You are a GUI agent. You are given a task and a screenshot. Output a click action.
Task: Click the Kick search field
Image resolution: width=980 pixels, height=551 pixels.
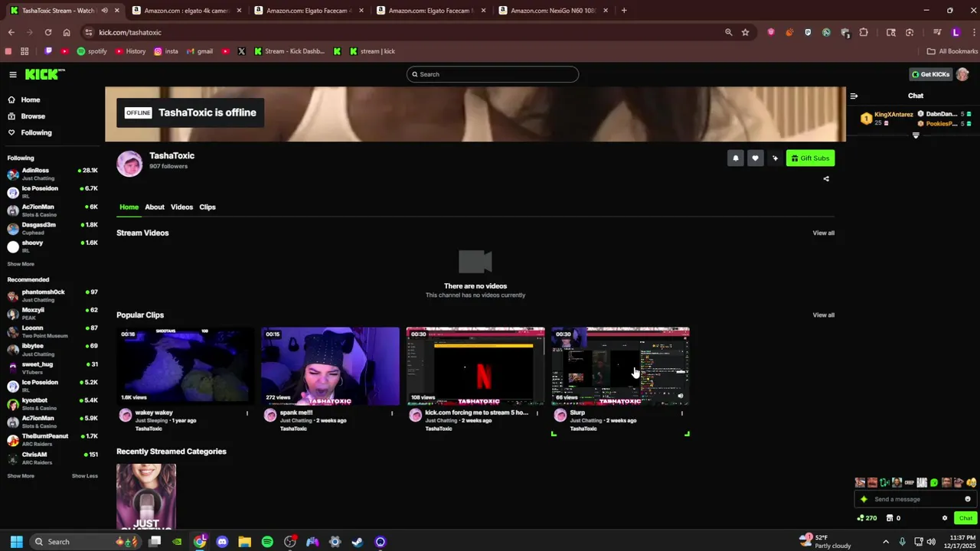click(492, 74)
